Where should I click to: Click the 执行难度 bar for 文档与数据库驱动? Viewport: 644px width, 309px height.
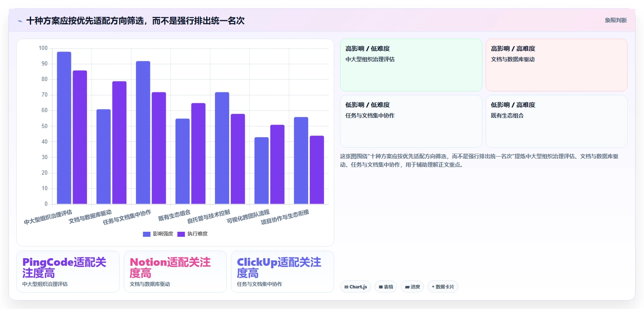coord(119,143)
